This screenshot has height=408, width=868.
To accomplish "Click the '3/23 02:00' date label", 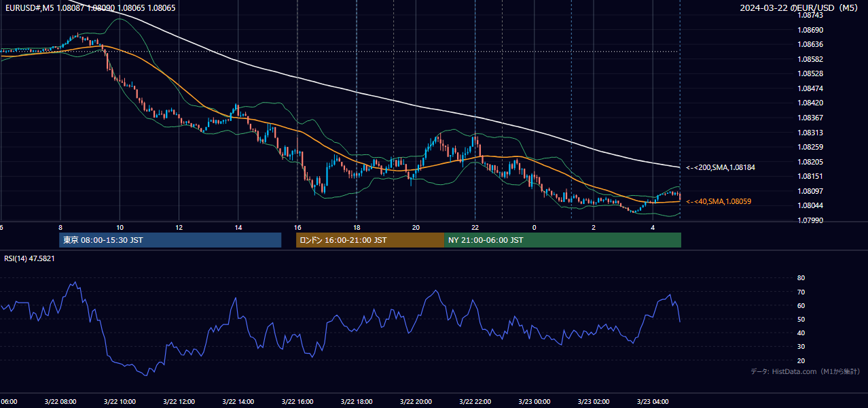I will 594,402.
